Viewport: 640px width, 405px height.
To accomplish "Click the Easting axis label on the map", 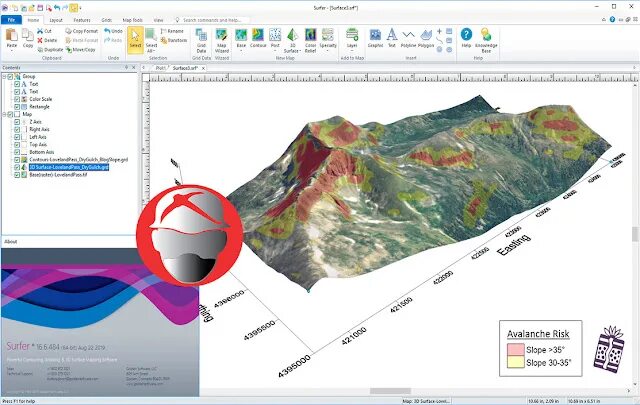I will [514, 245].
